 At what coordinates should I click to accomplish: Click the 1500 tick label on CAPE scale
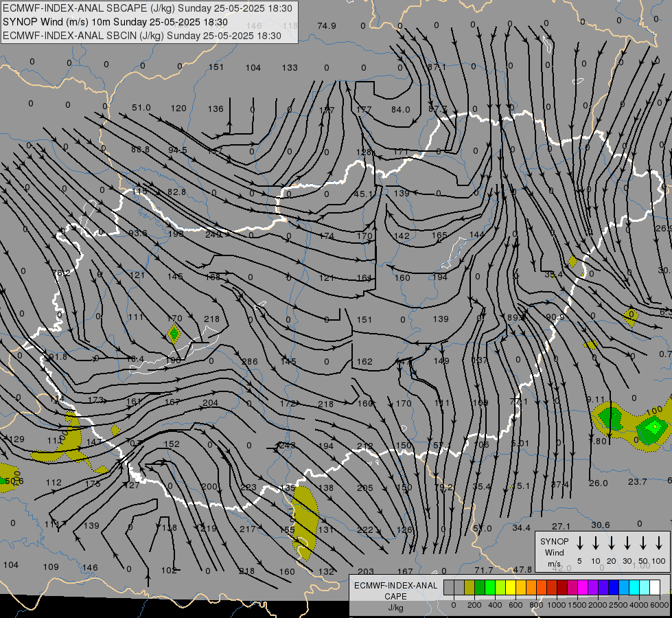tap(577, 605)
